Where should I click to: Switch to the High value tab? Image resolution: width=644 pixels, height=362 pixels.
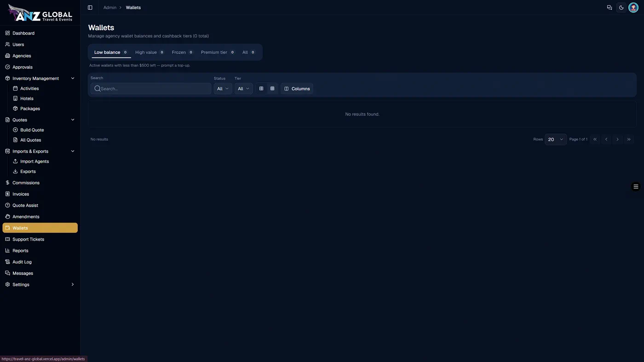pyautogui.click(x=149, y=52)
